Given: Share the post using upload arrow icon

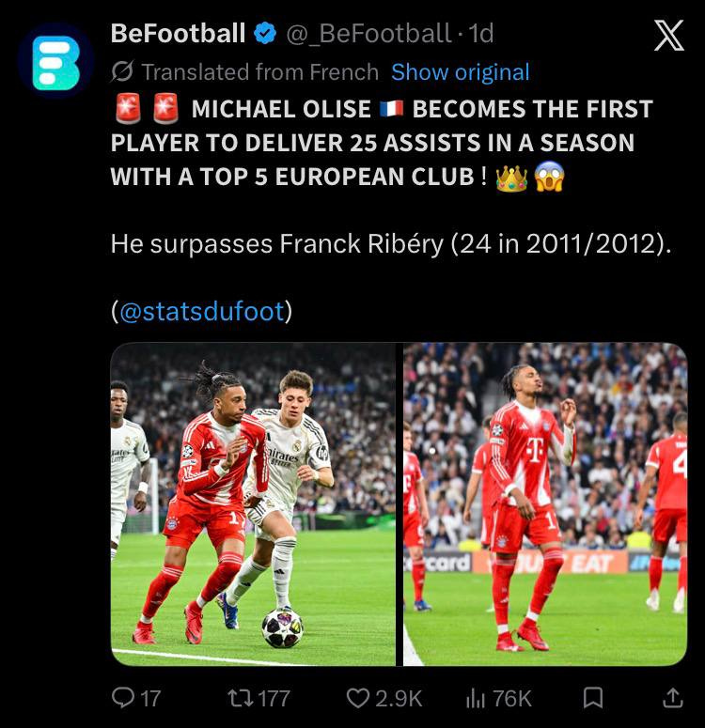Looking at the screenshot, I should 672,697.
